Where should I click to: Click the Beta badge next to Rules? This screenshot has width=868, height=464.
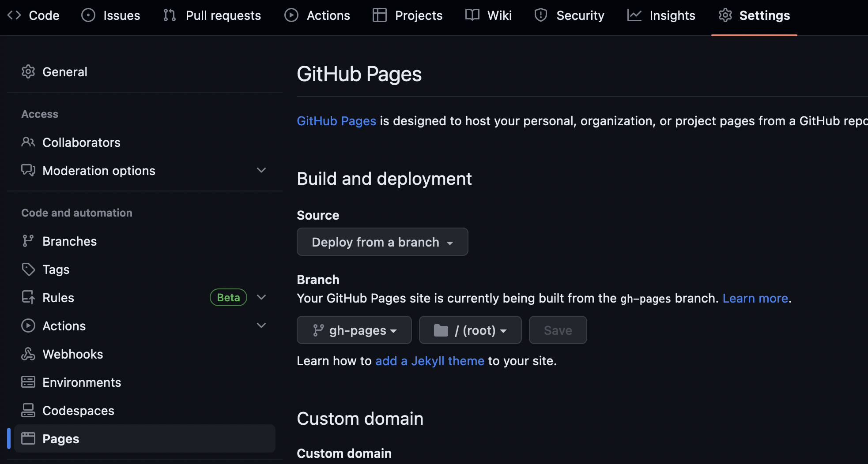(x=228, y=297)
